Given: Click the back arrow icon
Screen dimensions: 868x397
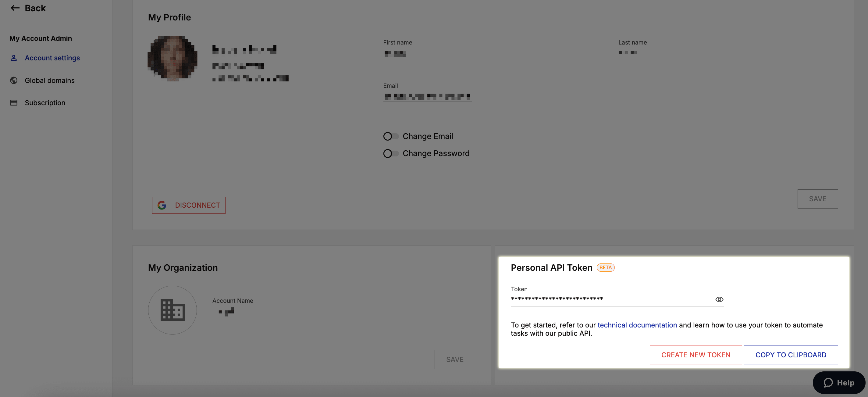Looking at the screenshot, I should (x=15, y=8).
